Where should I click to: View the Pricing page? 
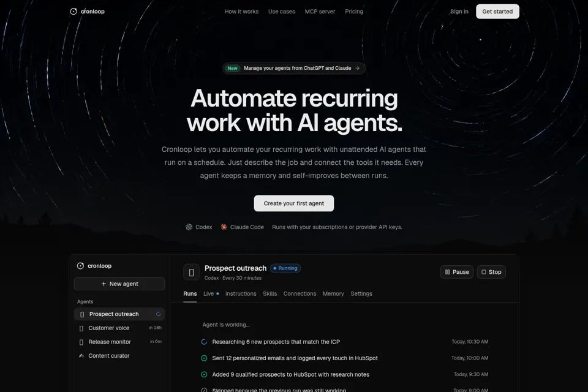click(354, 12)
